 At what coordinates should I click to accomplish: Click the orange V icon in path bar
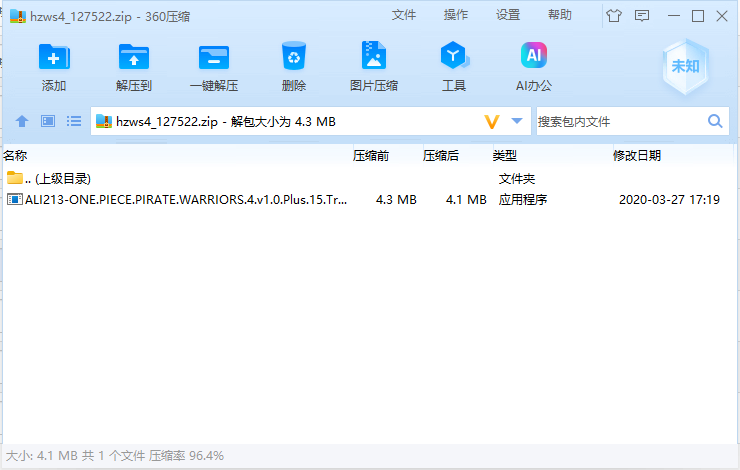tap(491, 122)
